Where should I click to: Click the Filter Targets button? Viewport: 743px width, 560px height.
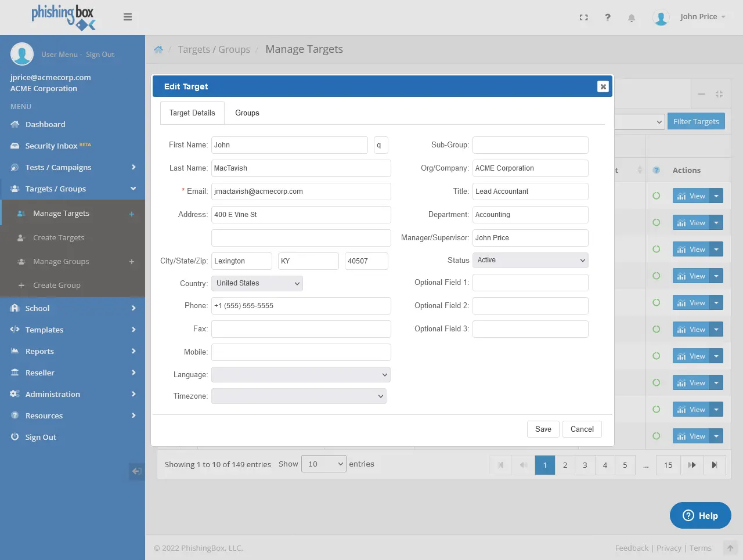[x=696, y=121]
